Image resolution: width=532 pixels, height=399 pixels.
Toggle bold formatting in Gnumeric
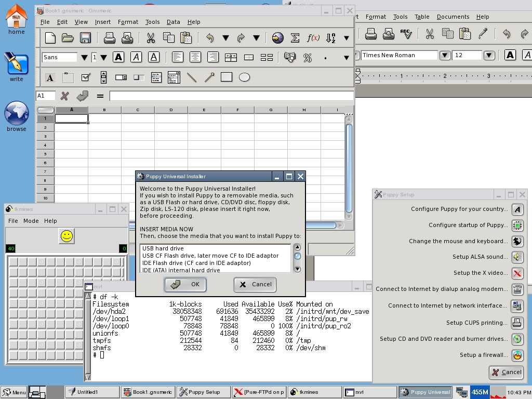pos(118,57)
